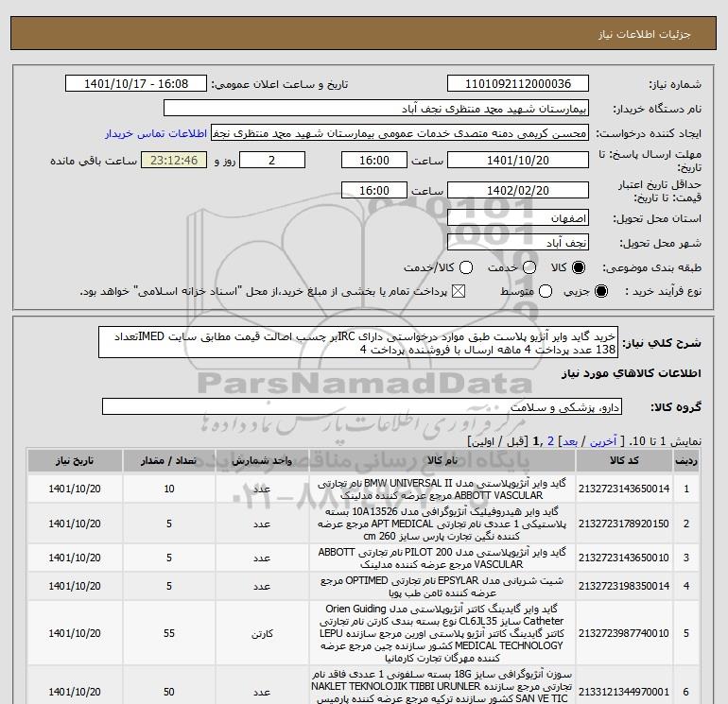Image resolution: width=728 pixels, height=704 pixels.
Task: Click the شماره نیاز field 1101092112000036
Action: (x=518, y=83)
